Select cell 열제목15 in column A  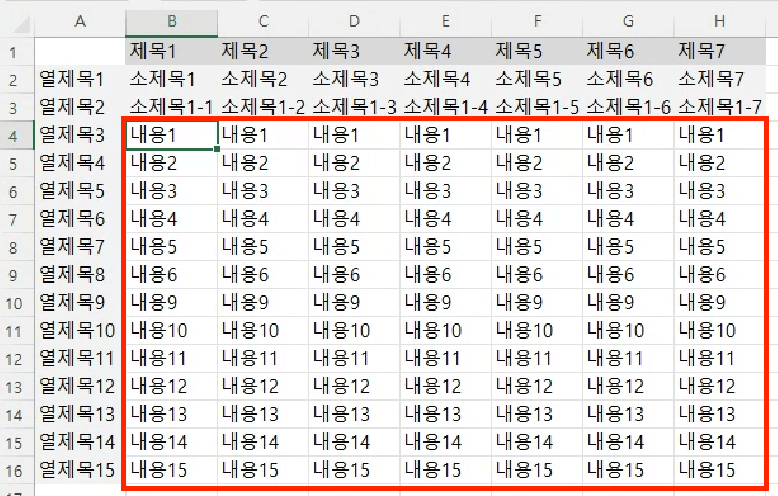pos(80,470)
